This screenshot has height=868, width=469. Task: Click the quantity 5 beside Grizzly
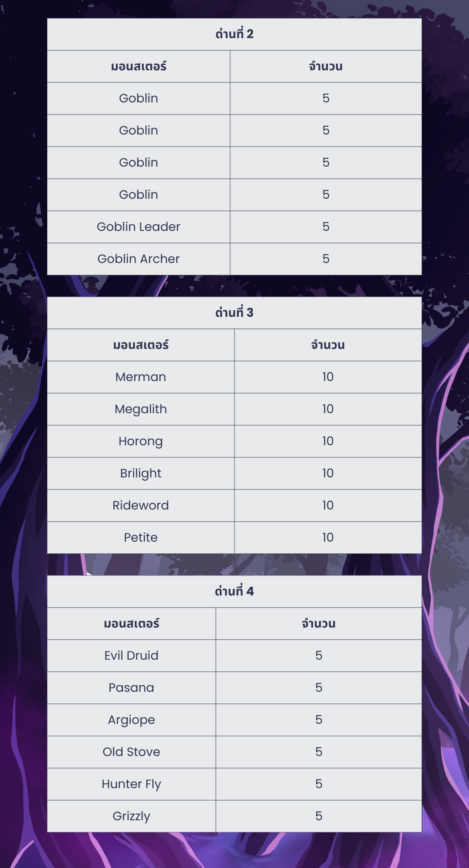(319, 816)
